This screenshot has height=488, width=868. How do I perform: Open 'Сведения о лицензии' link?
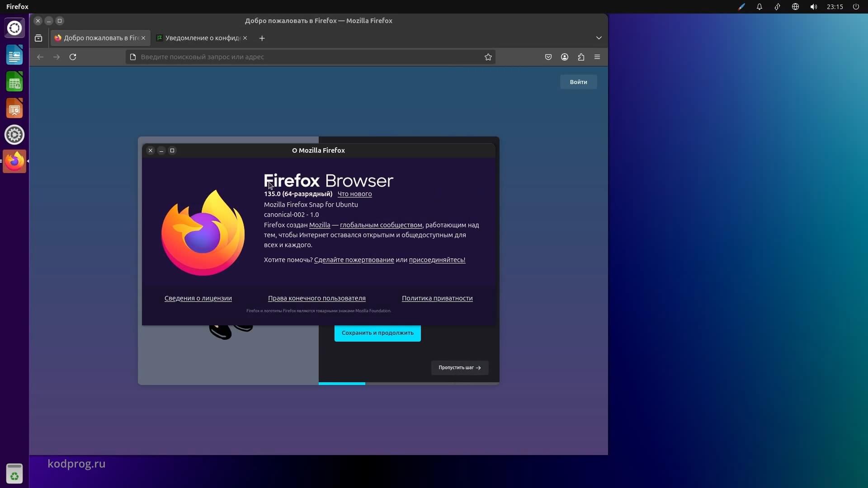198,298
